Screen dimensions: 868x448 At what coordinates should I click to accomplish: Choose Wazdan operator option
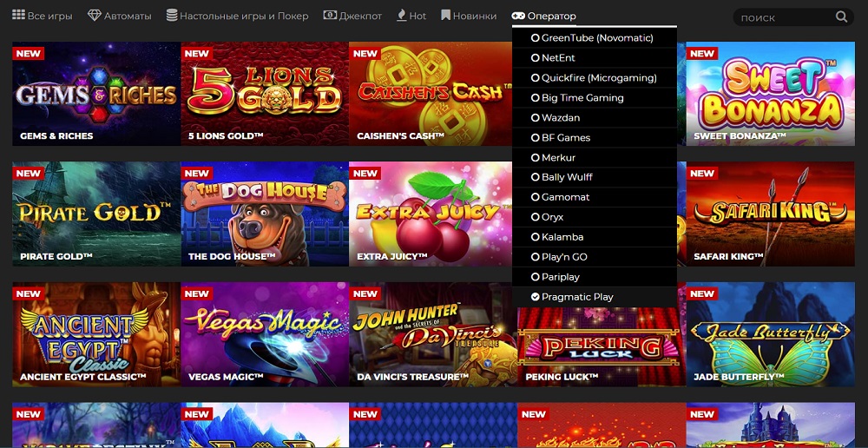coord(595,118)
